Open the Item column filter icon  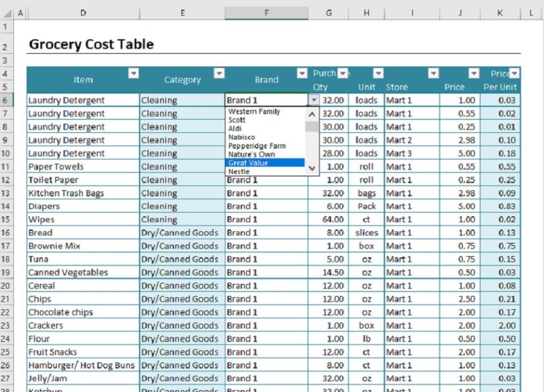tap(133, 73)
